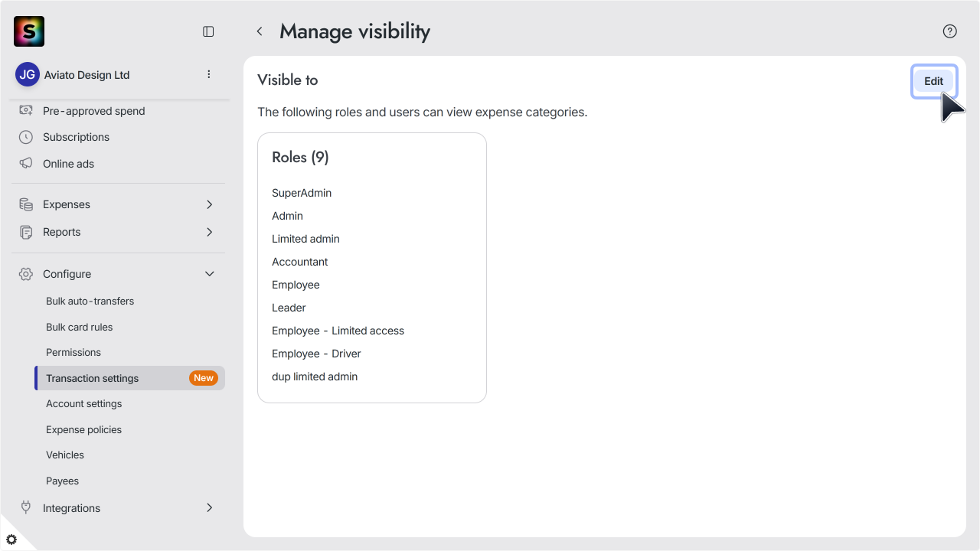The image size is (980, 551).
Task: Click the Integrations menu label
Action: coord(71,507)
